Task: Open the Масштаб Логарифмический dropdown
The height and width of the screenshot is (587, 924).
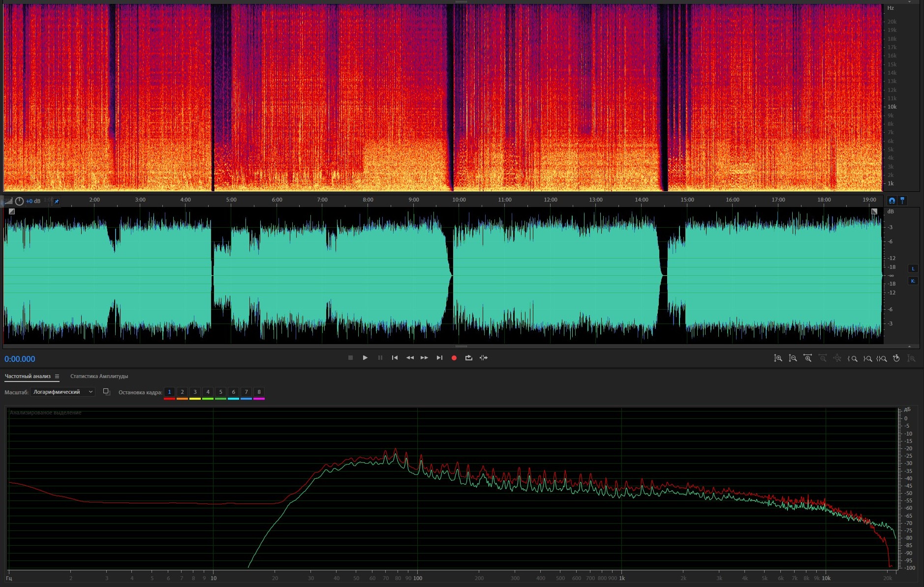Action: pos(62,392)
